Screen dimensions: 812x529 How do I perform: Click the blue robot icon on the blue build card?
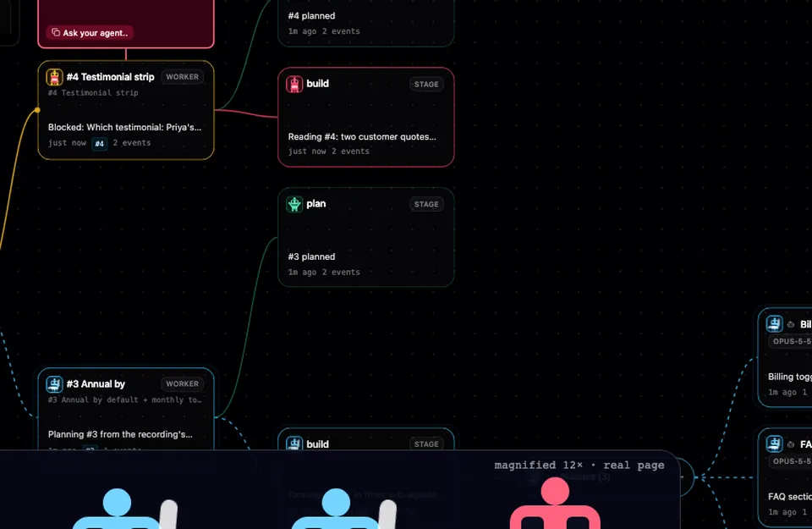pyautogui.click(x=294, y=444)
